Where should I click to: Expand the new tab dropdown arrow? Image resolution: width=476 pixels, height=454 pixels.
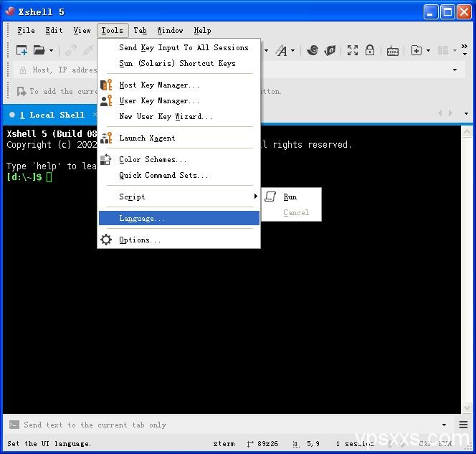(x=429, y=50)
